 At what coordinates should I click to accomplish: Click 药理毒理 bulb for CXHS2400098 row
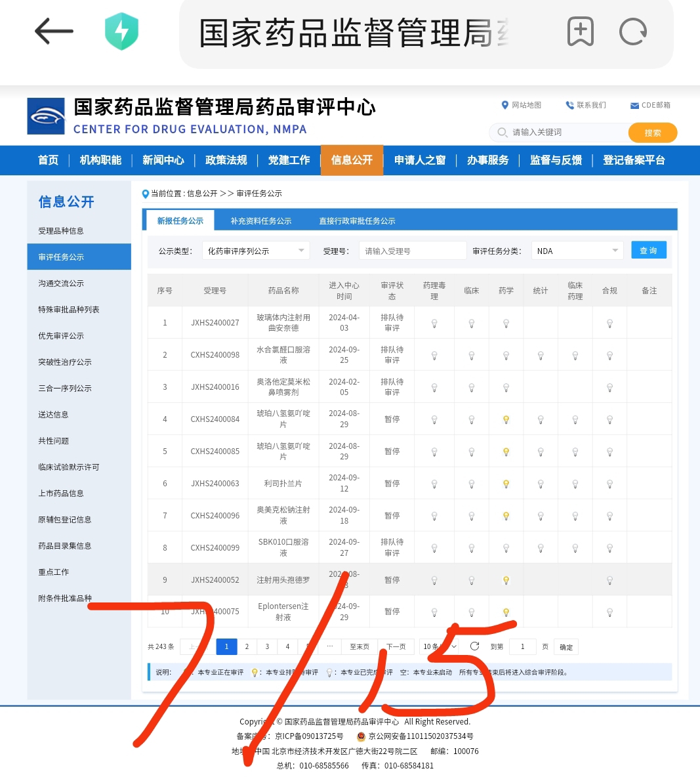[x=434, y=356]
